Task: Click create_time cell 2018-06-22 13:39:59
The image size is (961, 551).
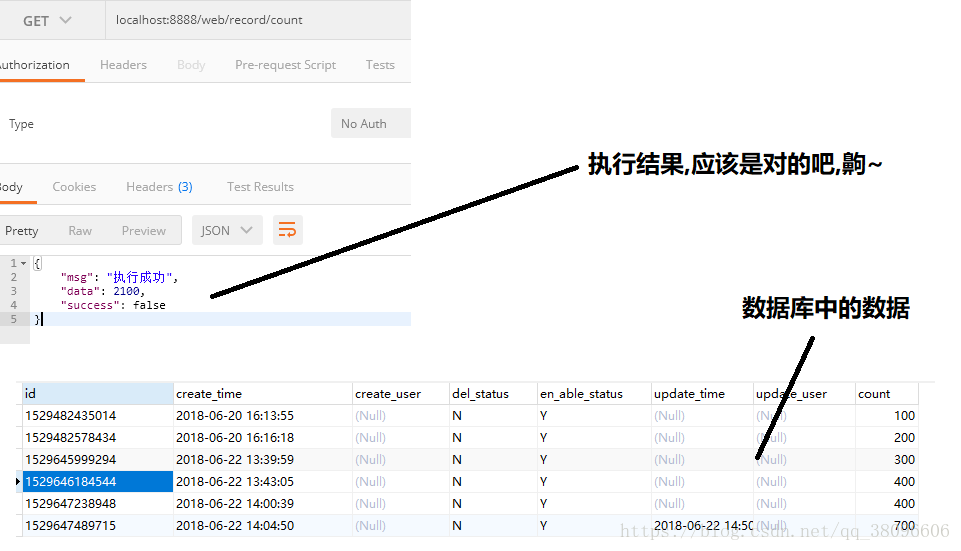Action: point(263,460)
